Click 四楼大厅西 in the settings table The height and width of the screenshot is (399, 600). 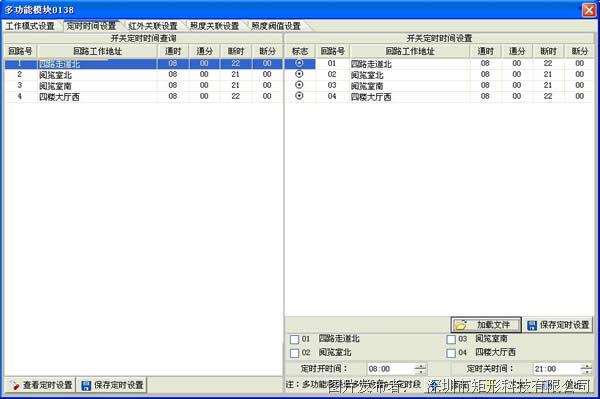click(371, 97)
